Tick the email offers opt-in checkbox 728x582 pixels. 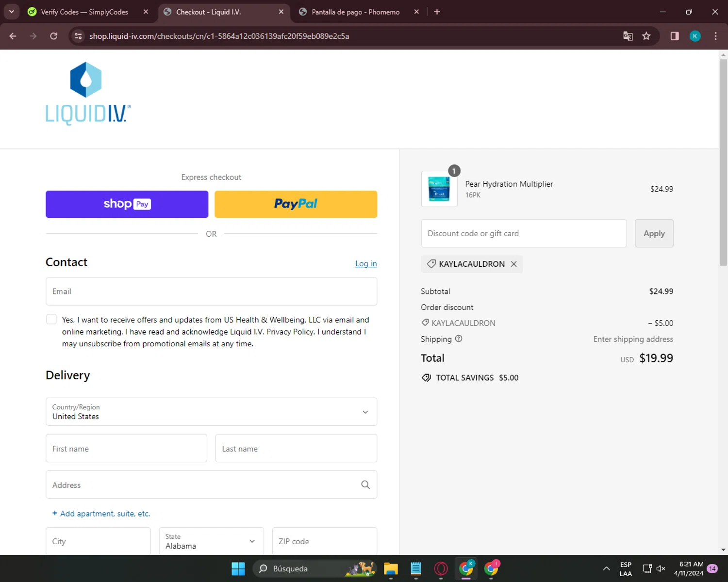[51, 319]
